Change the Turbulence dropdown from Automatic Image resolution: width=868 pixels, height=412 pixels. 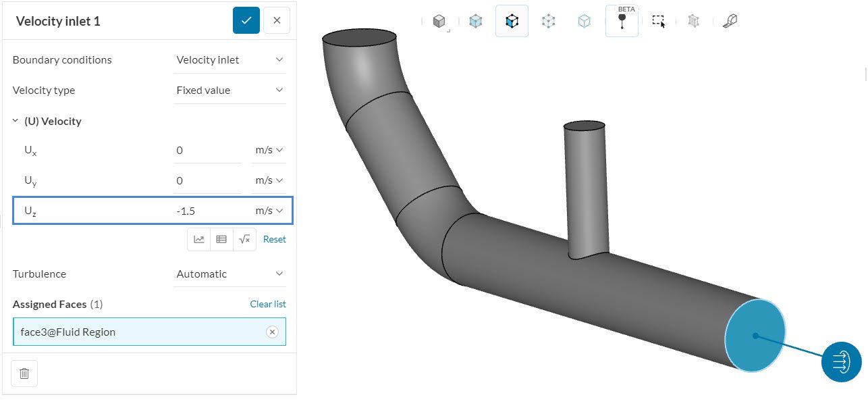coord(229,274)
